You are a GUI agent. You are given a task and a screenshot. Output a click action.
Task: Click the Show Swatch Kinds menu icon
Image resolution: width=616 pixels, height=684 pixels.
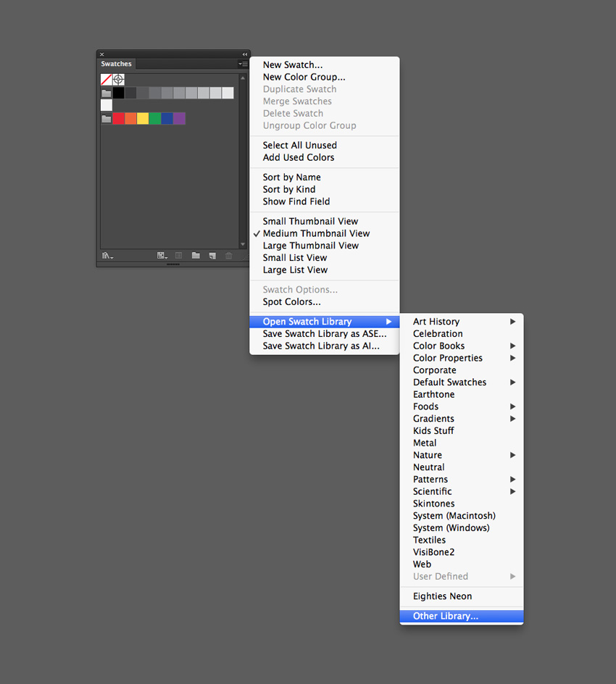tap(162, 256)
